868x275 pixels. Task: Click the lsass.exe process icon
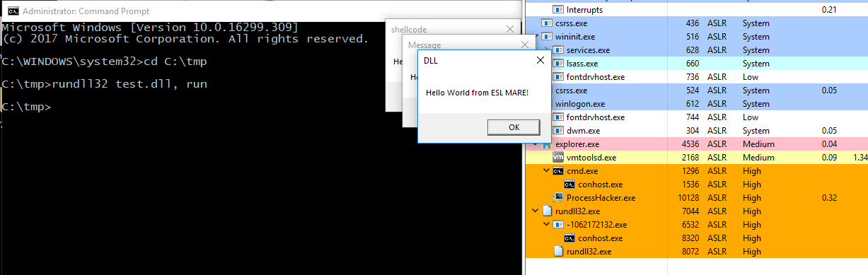click(x=558, y=64)
